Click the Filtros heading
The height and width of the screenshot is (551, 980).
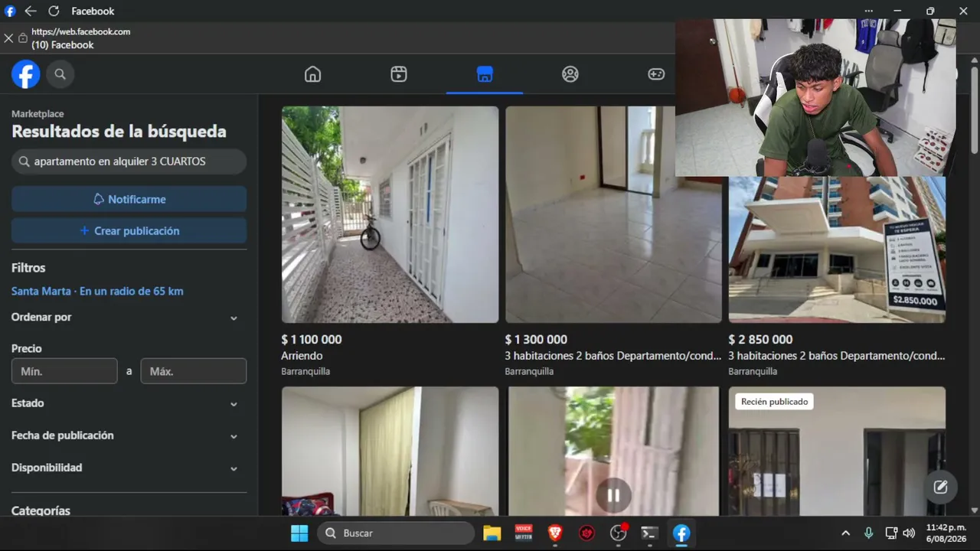[28, 268]
